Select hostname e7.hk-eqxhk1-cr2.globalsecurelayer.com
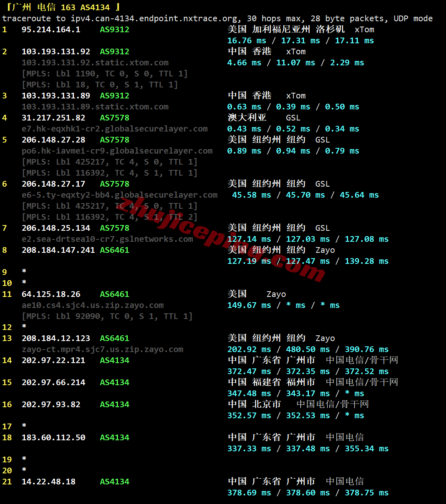 115,129
